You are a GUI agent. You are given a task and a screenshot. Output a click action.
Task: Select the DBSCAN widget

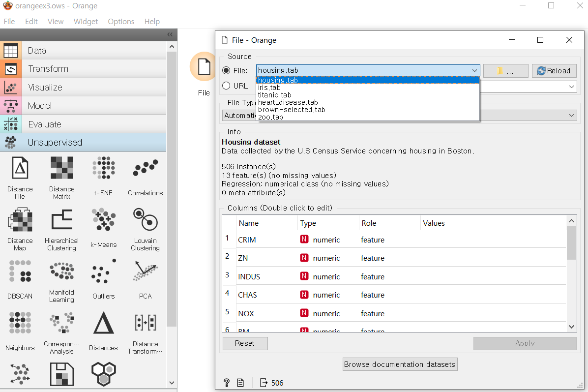pos(20,279)
